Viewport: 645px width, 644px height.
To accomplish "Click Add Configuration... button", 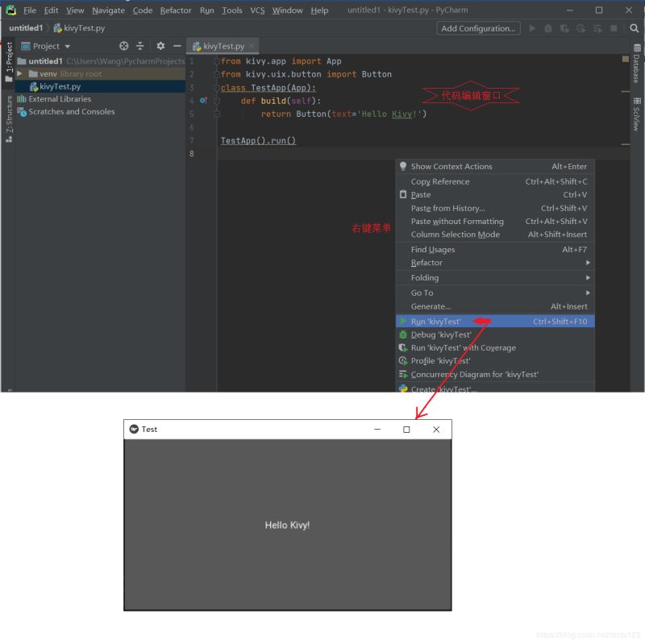I will (x=478, y=28).
